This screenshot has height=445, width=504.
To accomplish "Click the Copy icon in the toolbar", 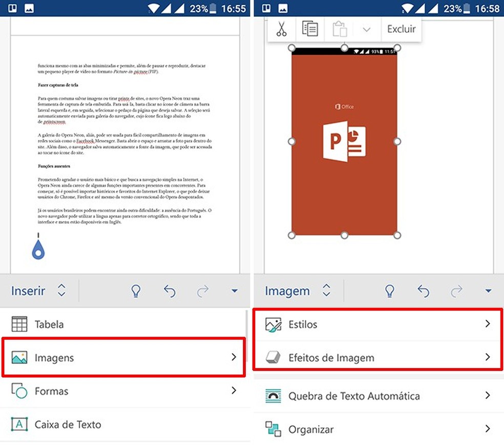I will point(310,29).
